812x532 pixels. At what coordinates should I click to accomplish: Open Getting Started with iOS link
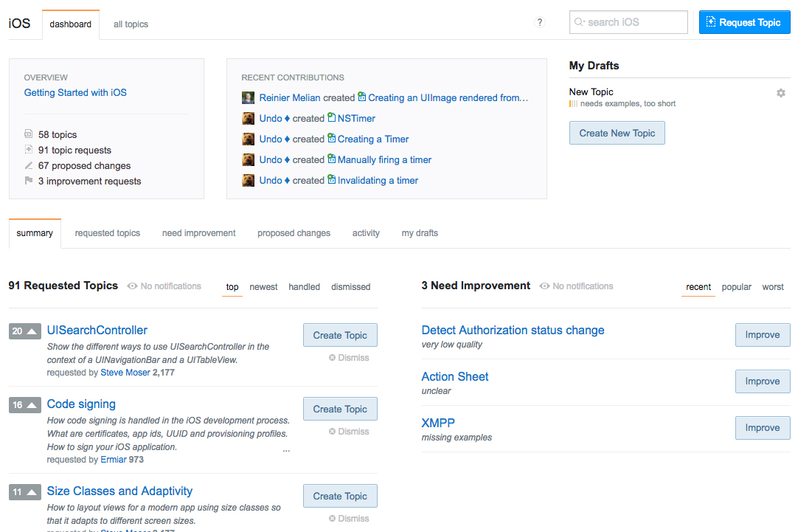75,93
